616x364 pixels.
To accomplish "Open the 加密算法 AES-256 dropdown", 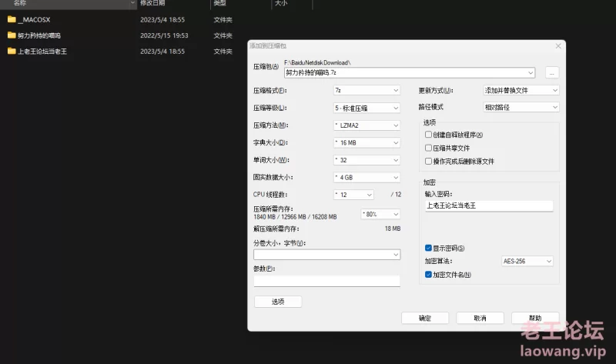I will coord(527,262).
